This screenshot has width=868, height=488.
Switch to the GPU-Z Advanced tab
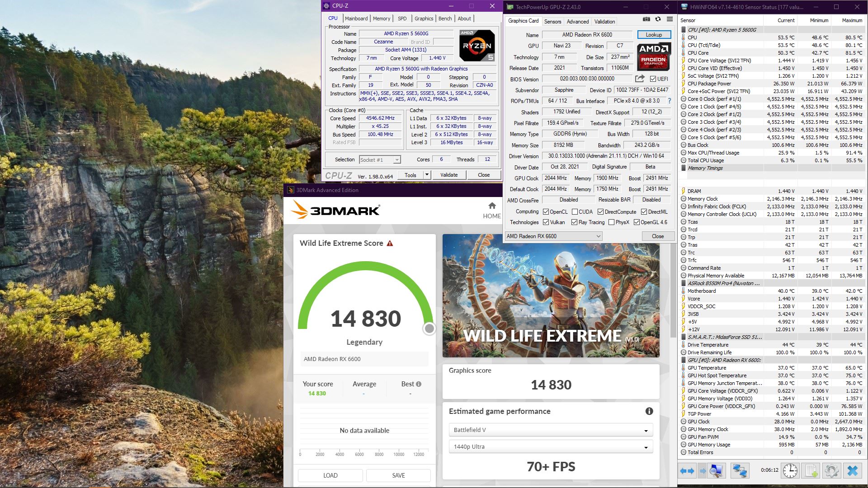[578, 22]
